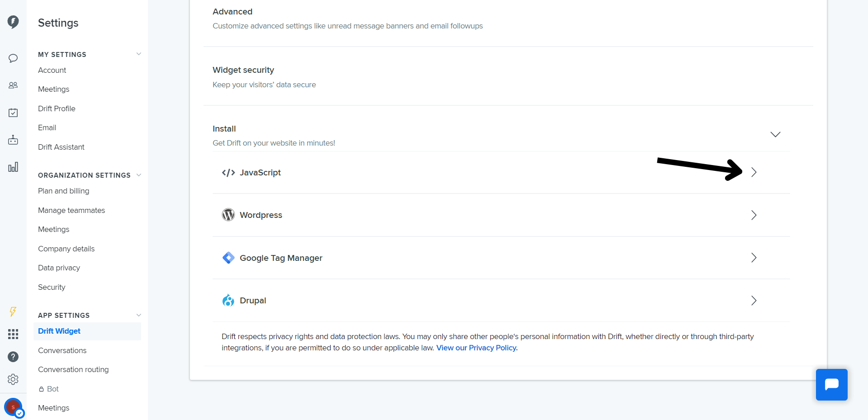Open Drift Assistant settings
The height and width of the screenshot is (420, 868).
[61, 147]
